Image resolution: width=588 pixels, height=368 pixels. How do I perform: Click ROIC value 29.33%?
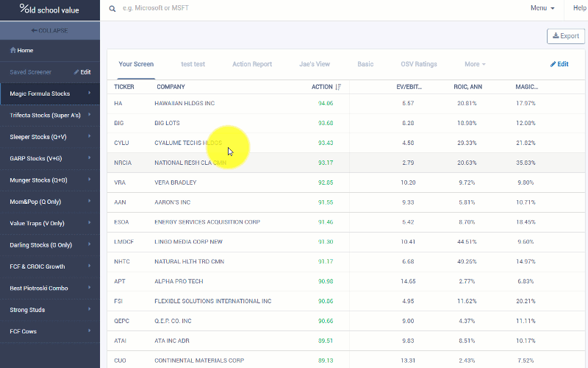point(467,143)
